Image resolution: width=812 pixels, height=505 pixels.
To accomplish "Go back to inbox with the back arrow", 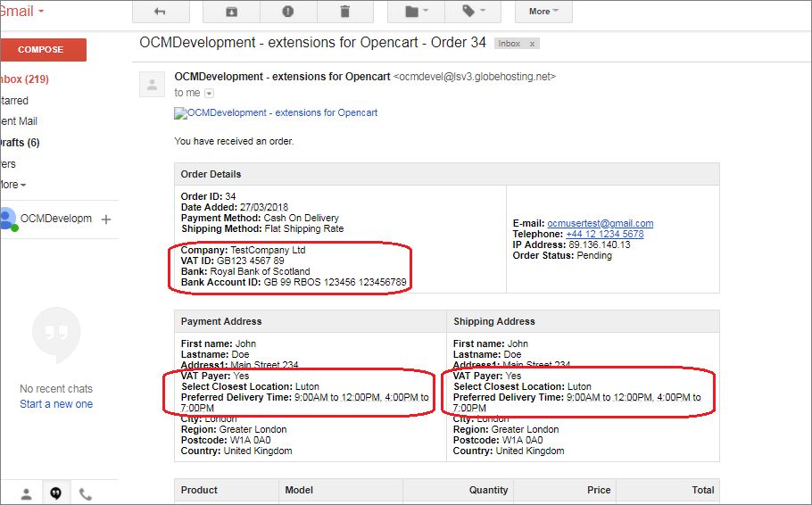I will coord(161,12).
